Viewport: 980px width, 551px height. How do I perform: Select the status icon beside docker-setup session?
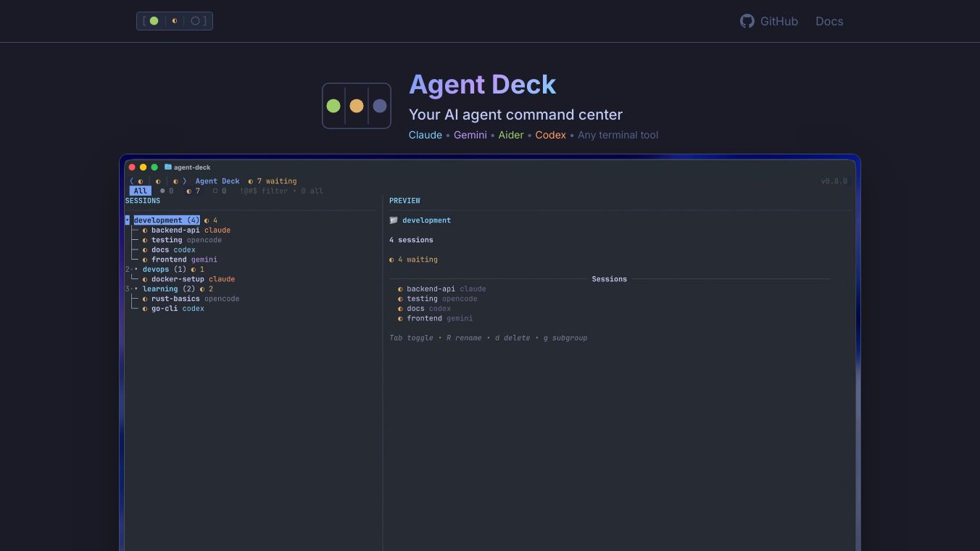144,279
